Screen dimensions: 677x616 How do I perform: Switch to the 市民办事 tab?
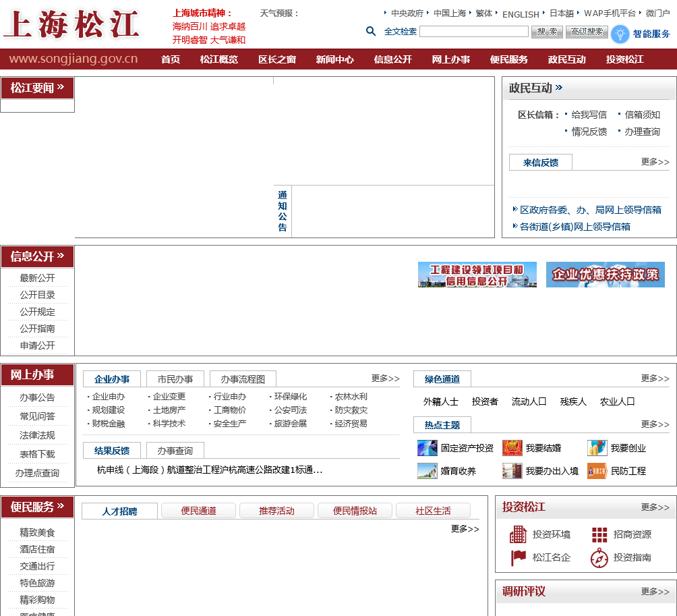point(175,379)
